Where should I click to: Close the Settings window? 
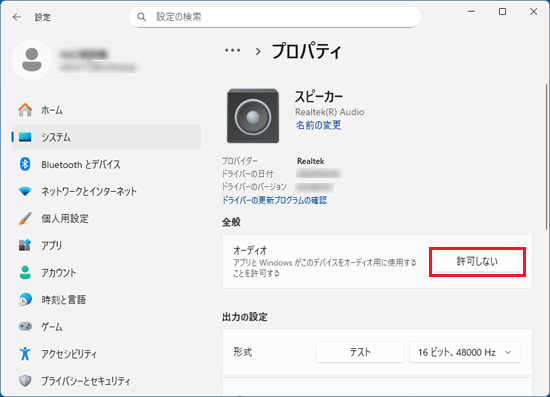click(534, 12)
